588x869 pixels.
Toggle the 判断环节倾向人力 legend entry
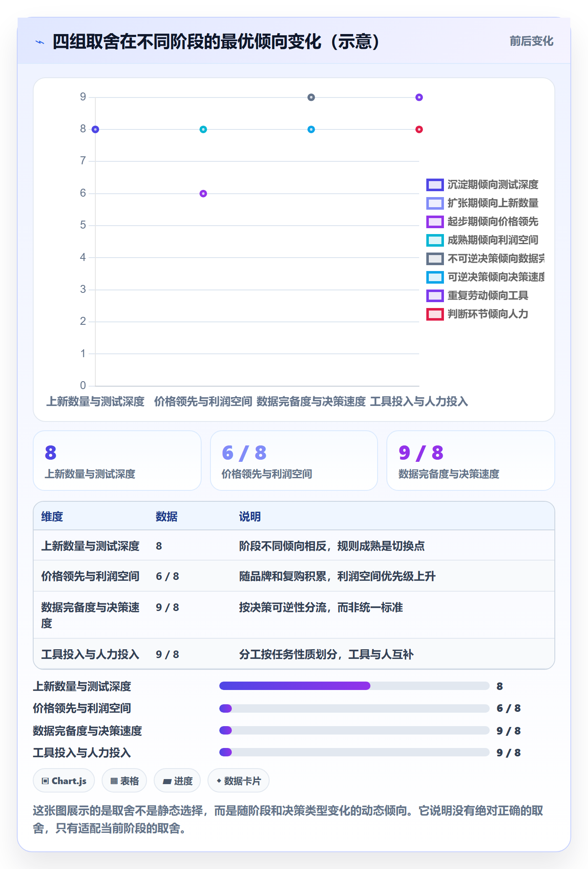(x=477, y=314)
